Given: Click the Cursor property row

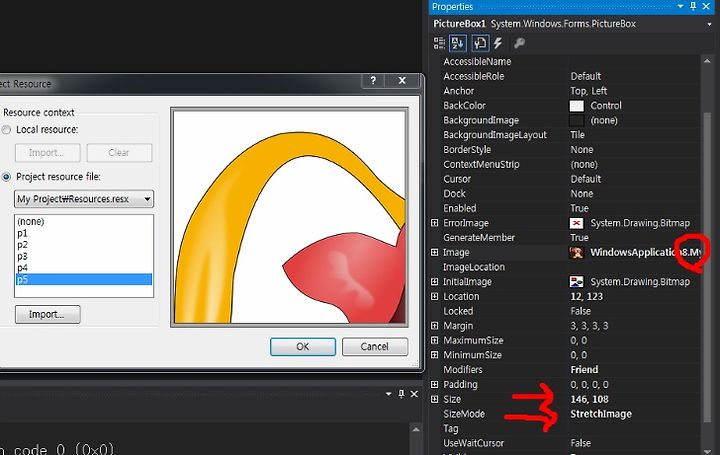Looking at the screenshot, I should [x=565, y=179].
